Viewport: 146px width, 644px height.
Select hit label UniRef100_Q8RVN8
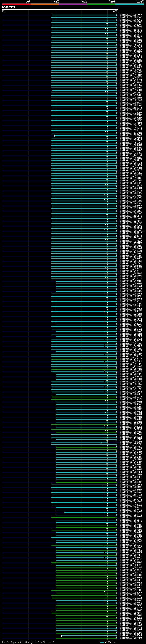click(131, 40)
